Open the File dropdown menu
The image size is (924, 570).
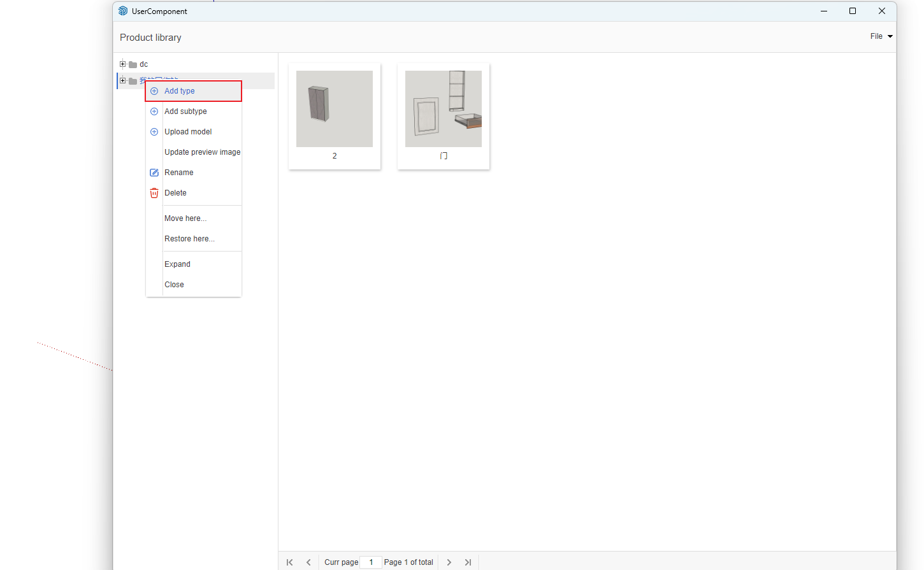[x=881, y=36]
